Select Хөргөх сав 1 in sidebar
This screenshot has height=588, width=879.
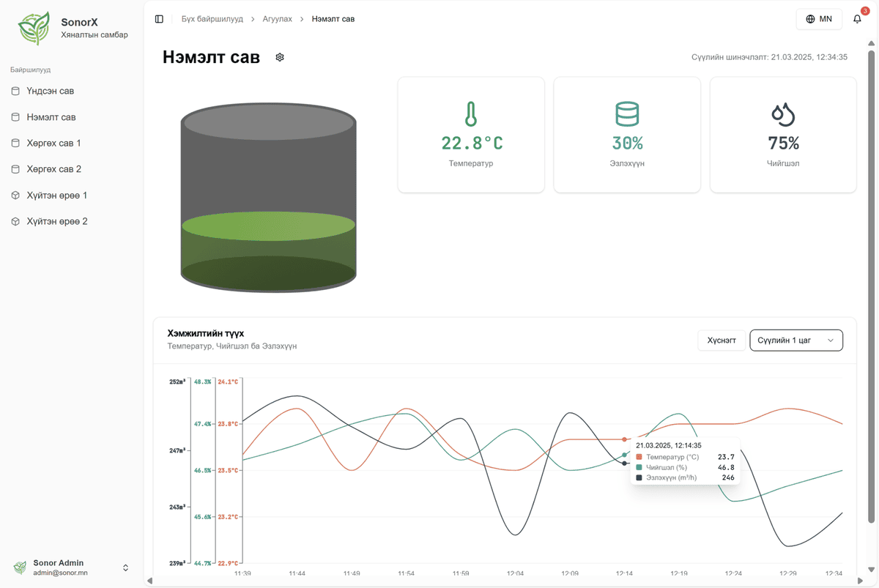coord(53,144)
